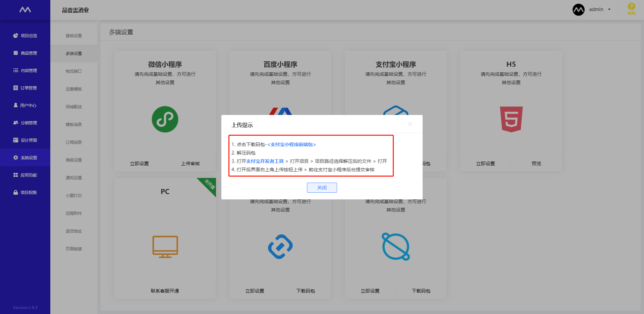Click the 上传提示 dialog title
The image size is (644, 314).
(242, 125)
